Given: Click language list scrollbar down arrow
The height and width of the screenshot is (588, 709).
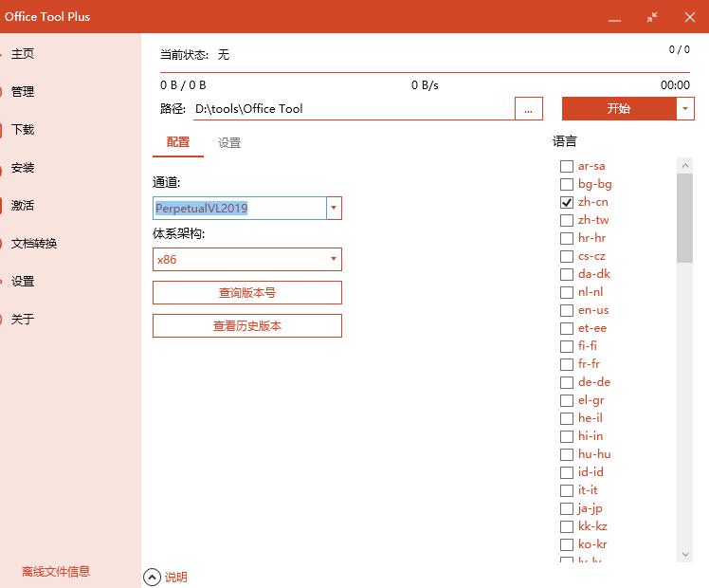Looking at the screenshot, I should [685, 554].
